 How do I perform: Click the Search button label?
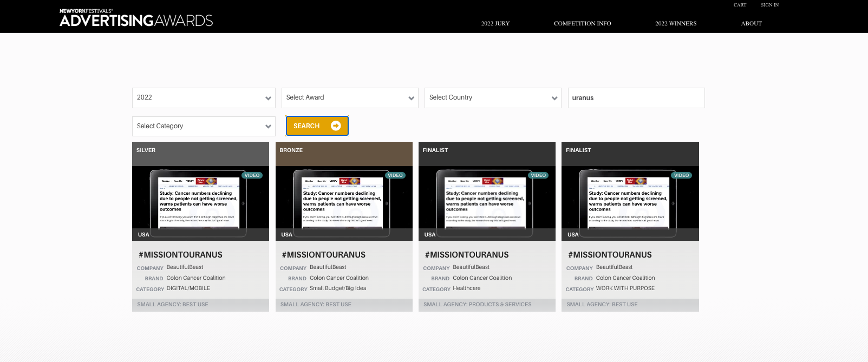[x=306, y=126]
